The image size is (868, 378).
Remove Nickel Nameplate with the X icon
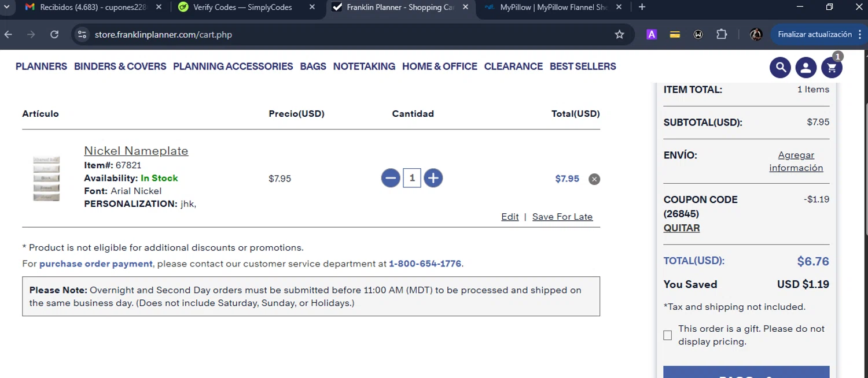(x=594, y=179)
